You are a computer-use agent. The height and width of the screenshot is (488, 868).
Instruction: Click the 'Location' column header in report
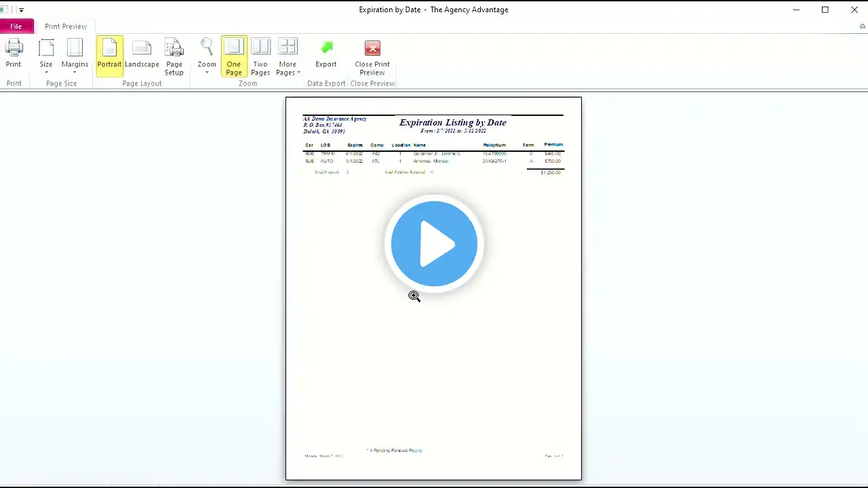pyautogui.click(x=401, y=145)
